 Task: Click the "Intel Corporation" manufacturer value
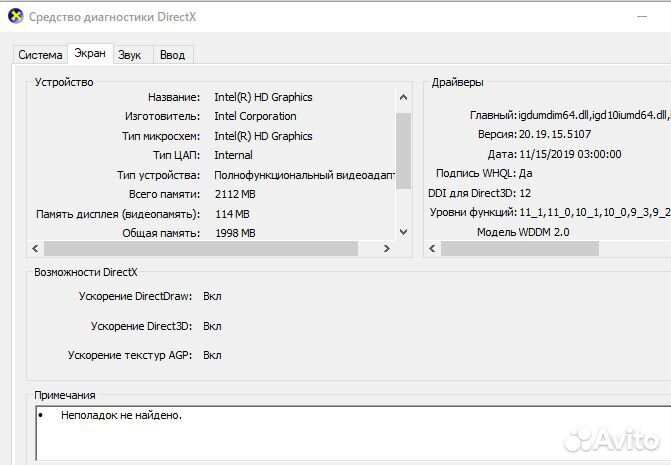(255, 116)
